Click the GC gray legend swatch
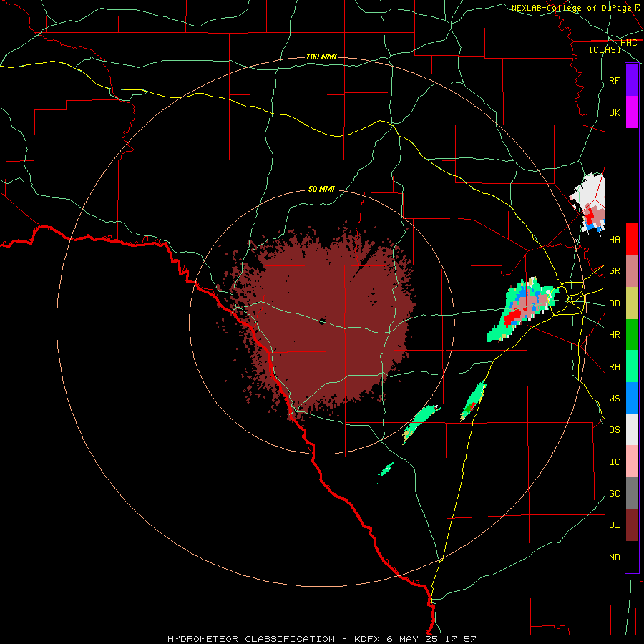This screenshot has height=644, width=644. tap(632, 493)
